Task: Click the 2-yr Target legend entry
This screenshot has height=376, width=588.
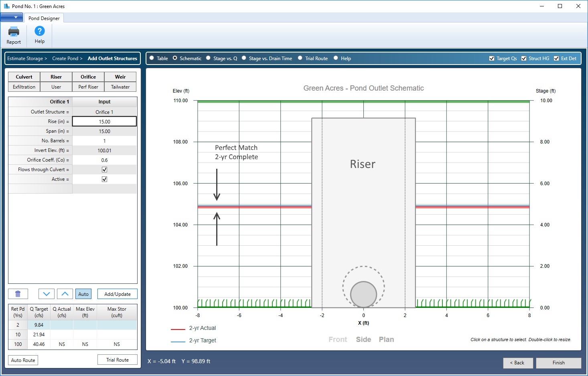Action: pos(194,341)
